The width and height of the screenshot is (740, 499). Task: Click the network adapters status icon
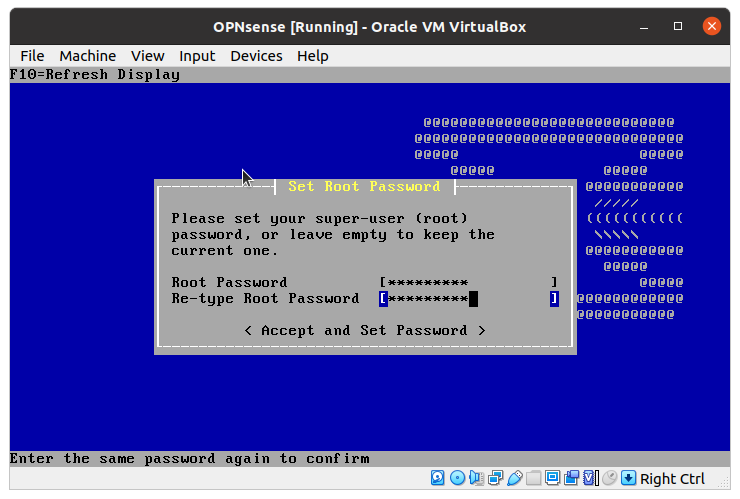pos(495,478)
